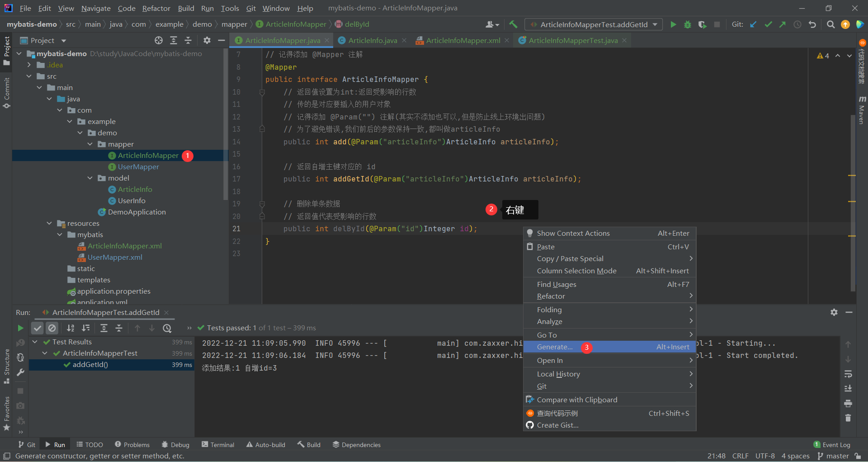
Task: Open the Maven tool window
Action: click(862, 110)
